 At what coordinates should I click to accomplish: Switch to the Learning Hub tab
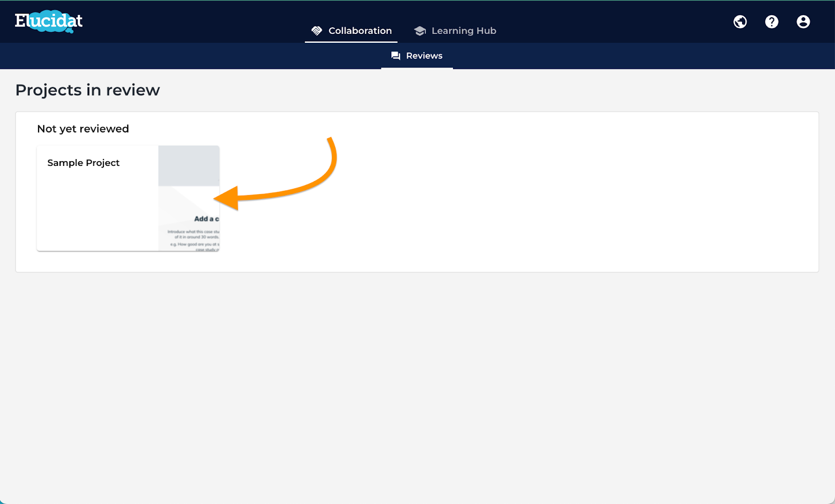(455, 31)
